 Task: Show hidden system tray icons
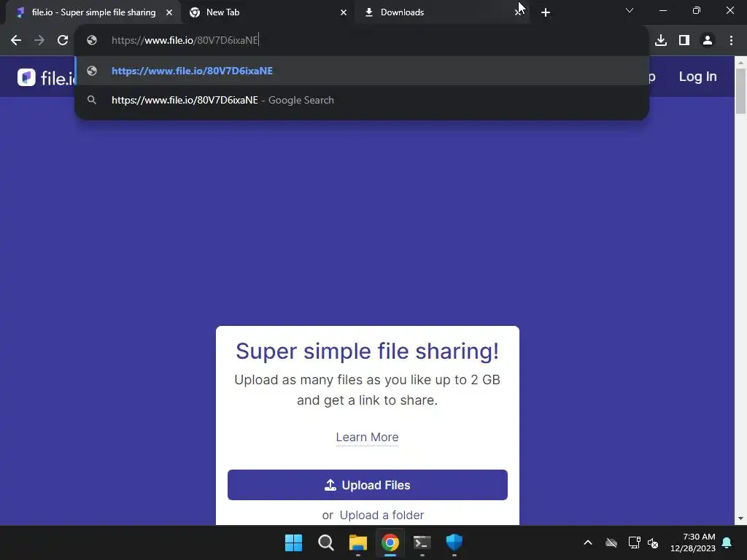588,542
